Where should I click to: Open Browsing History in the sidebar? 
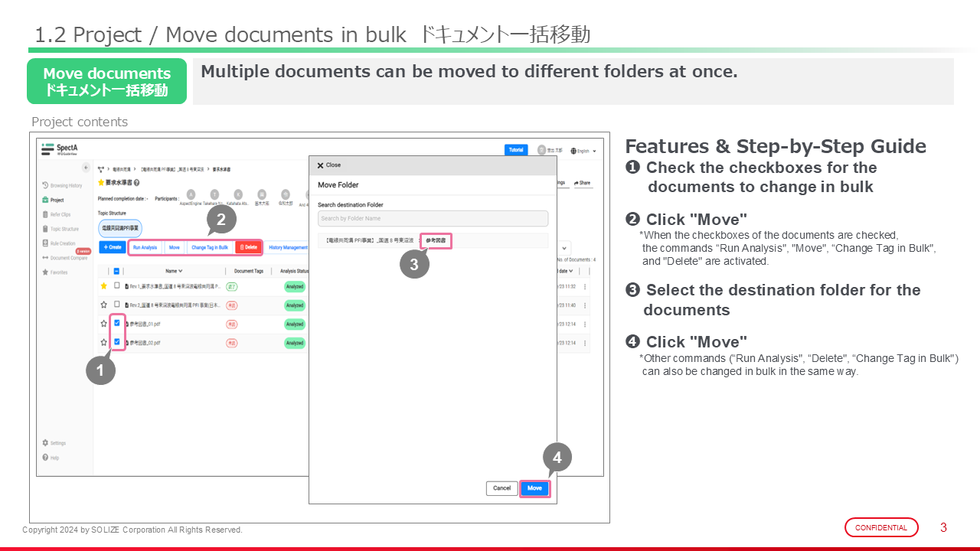click(63, 185)
